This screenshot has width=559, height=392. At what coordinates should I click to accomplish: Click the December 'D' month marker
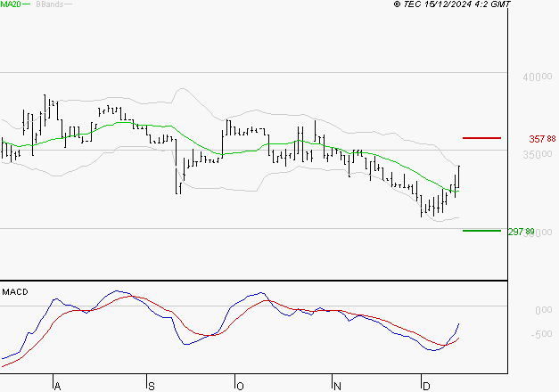click(x=426, y=386)
